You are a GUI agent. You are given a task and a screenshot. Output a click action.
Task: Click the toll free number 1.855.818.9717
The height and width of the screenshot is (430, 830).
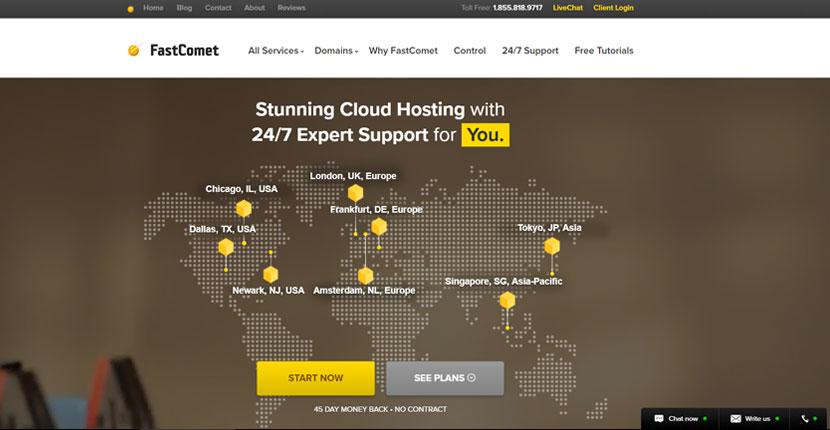(x=518, y=8)
